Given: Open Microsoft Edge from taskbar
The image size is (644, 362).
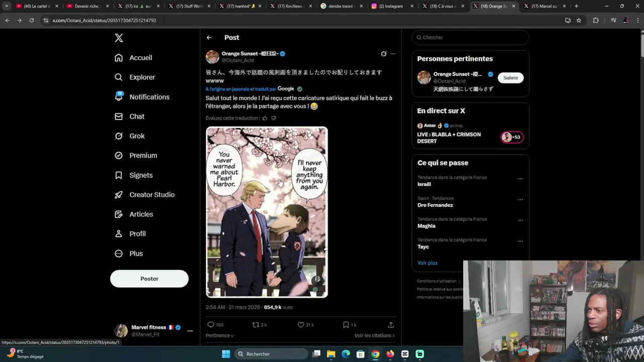Looking at the screenshot, I should (x=346, y=354).
